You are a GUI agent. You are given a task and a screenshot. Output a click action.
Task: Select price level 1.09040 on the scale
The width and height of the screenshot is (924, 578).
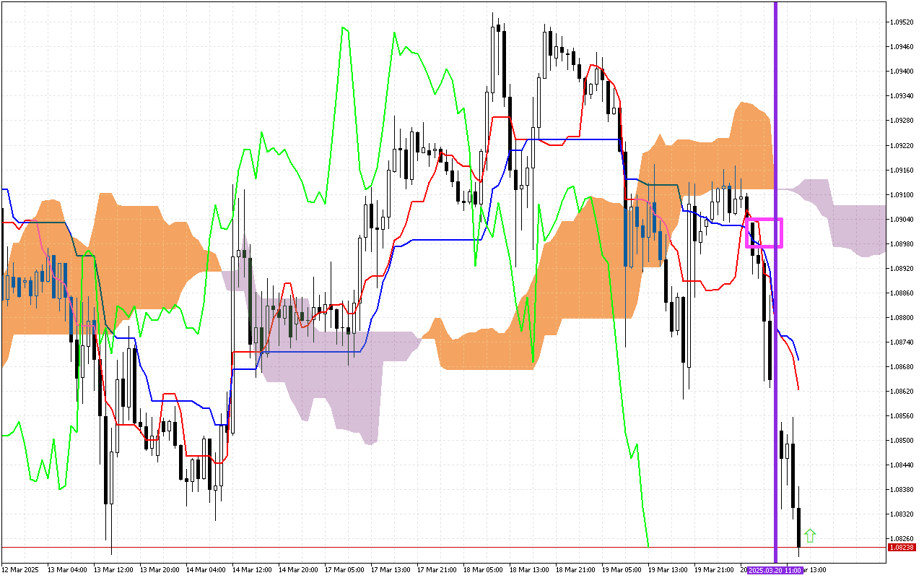point(903,219)
